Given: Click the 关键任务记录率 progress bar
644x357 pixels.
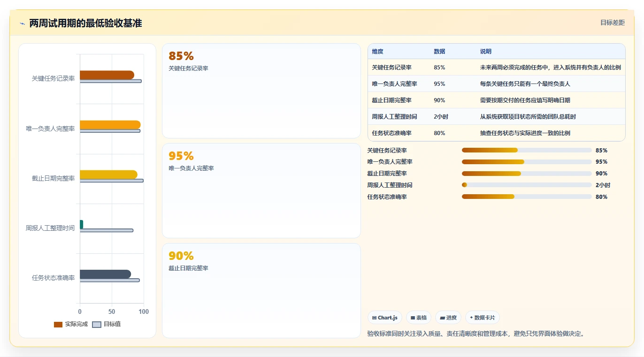Looking at the screenshot, I should [x=527, y=150].
